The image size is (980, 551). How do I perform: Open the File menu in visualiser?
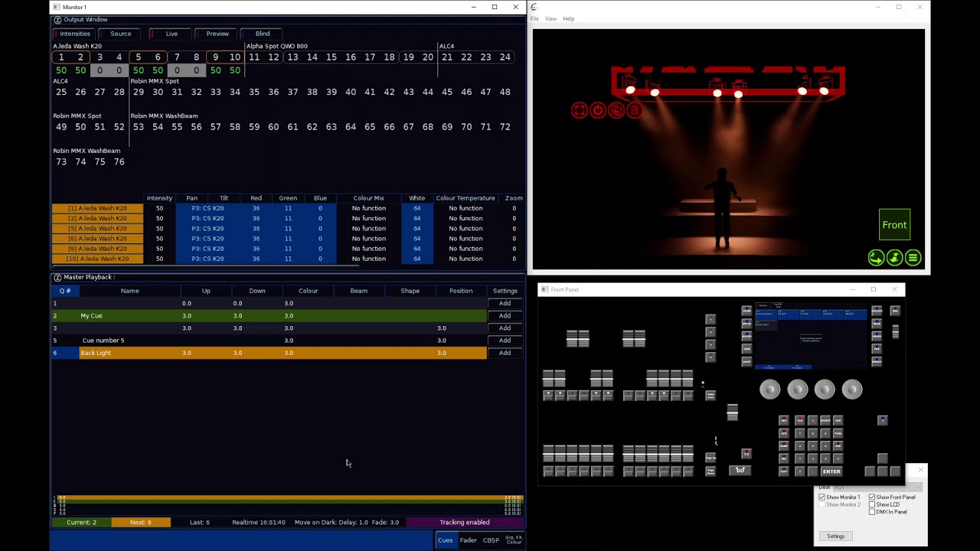pos(534,19)
